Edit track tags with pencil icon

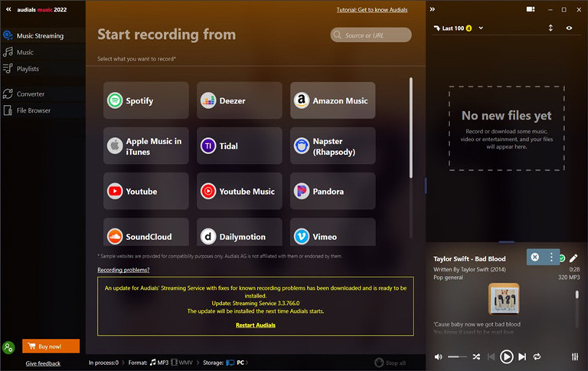point(573,258)
